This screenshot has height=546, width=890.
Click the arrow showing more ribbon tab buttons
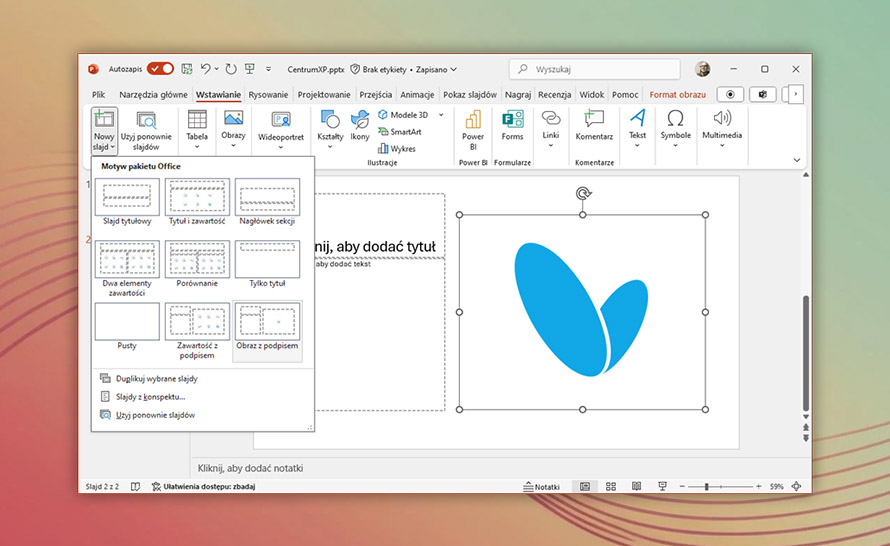[x=796, y=94]
